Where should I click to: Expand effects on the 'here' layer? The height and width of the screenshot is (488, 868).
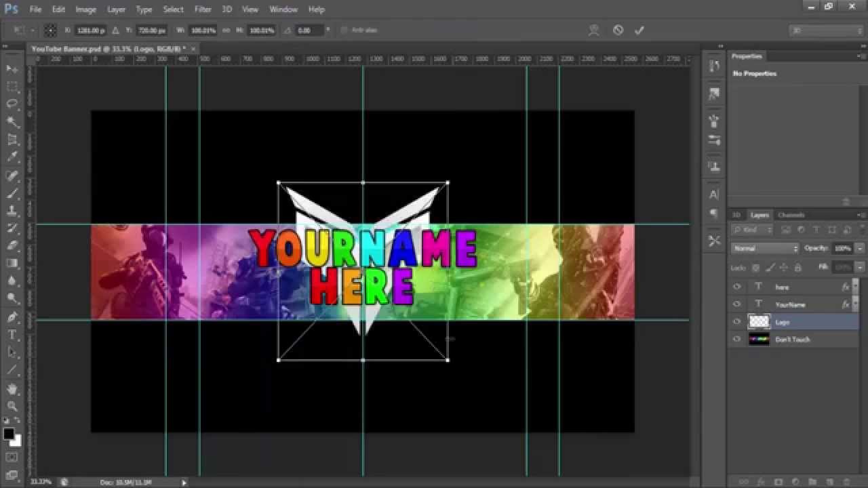coord(854,287)
